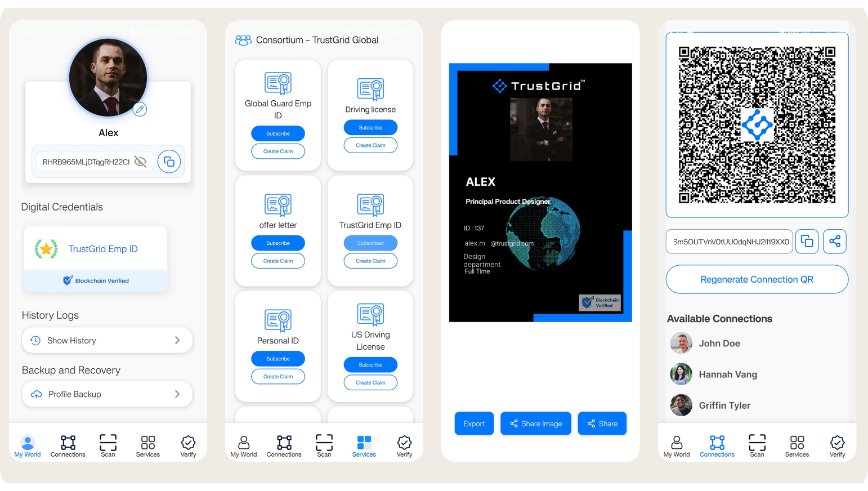Open Services tab in QR screen

tap(797, 446)
